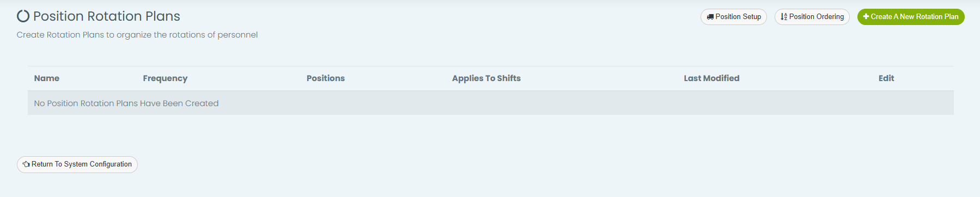980x197 pixels.
Task: Click the Position Rotation Plans page heading
Action: click(107, 16)
